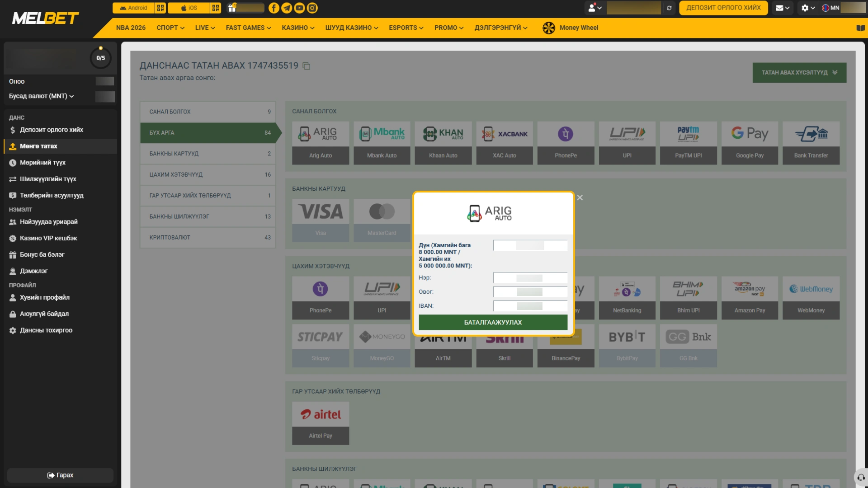This screenshot has height=488, width=868.
Task: Choose Google Pay withdrawal method
Action: click(x=750, y=143)
